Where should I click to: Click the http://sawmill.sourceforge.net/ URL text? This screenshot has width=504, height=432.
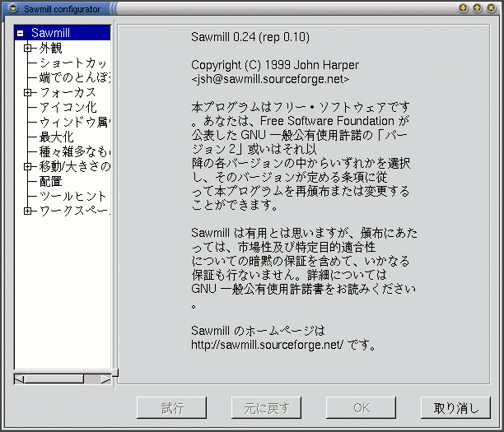tap(267, 345)
